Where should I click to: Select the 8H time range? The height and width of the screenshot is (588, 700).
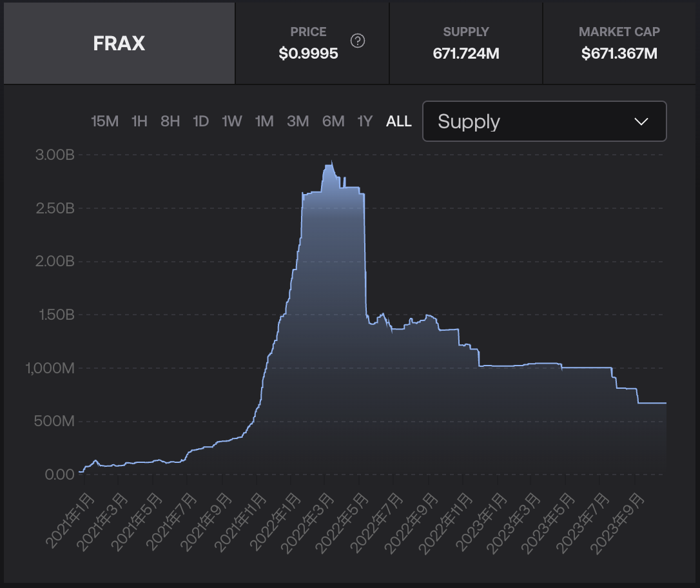170,121
